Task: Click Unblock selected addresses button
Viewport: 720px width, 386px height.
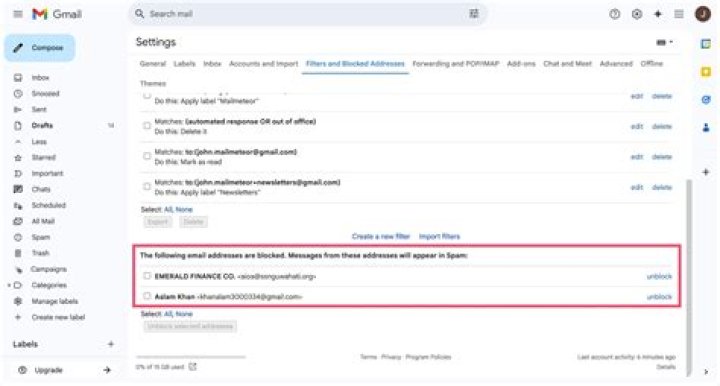Action: click(190, 326)
